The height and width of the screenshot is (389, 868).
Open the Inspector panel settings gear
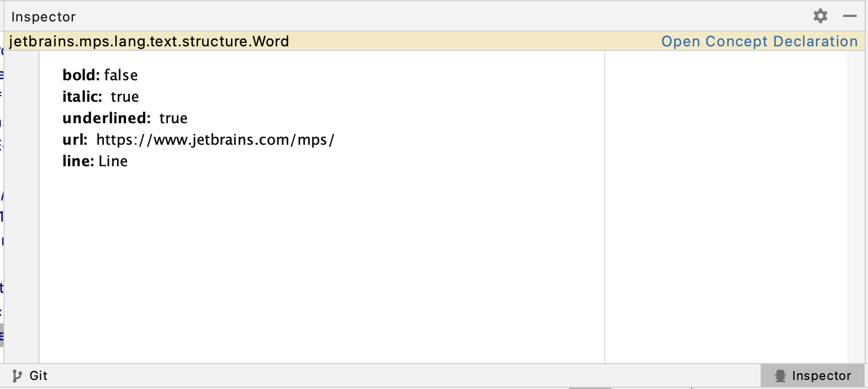point(820,16)
